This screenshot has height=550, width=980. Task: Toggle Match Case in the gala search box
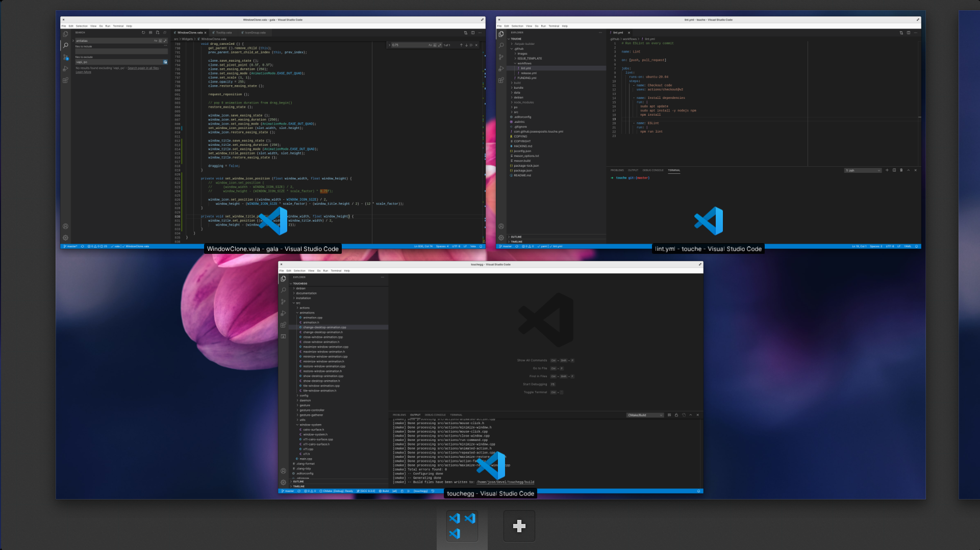(156, 41)
